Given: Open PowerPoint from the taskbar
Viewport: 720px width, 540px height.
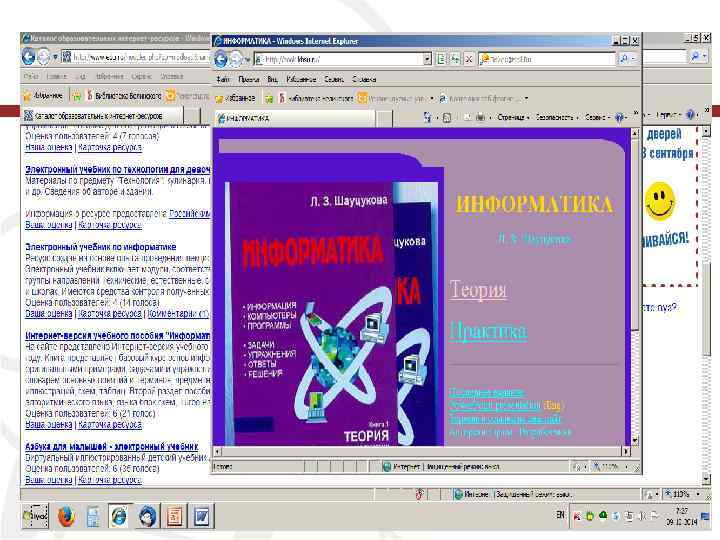Looking at the screenshot, I should pos(175,517).
